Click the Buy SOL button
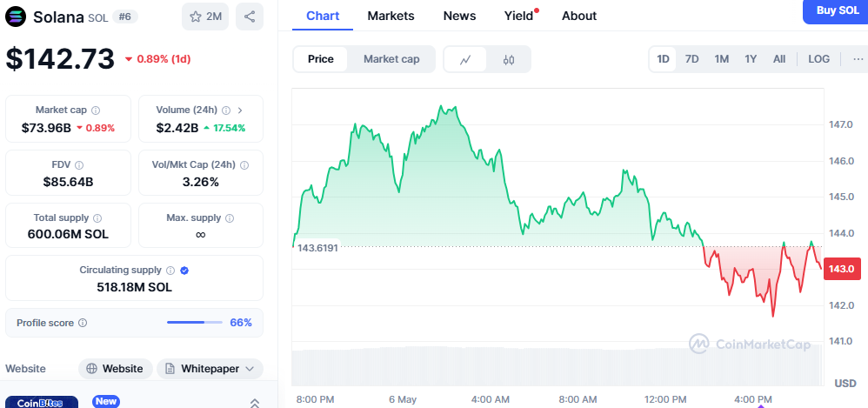 click(x=837, y=10)
